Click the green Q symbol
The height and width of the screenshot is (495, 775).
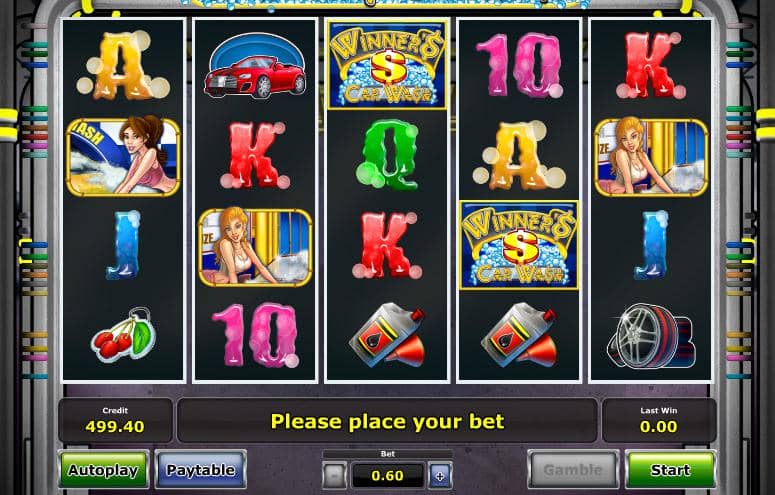pos(387,155)
